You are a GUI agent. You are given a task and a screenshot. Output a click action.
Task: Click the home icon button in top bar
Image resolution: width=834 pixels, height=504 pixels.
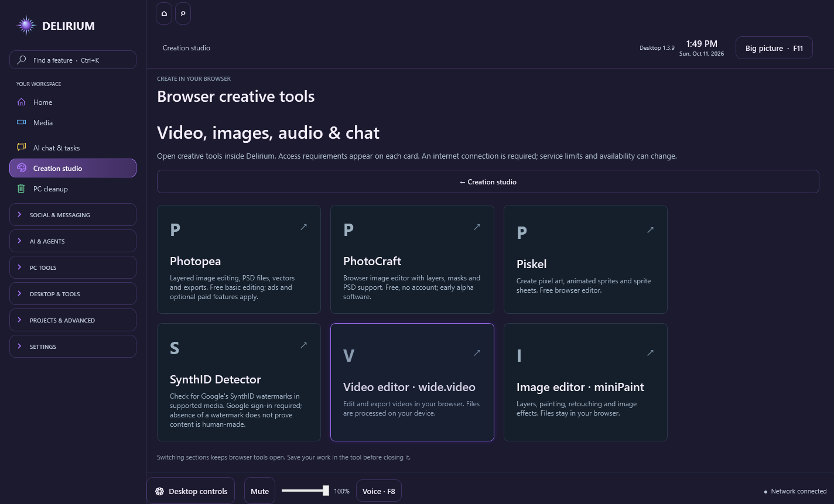(x=164, y=13)
